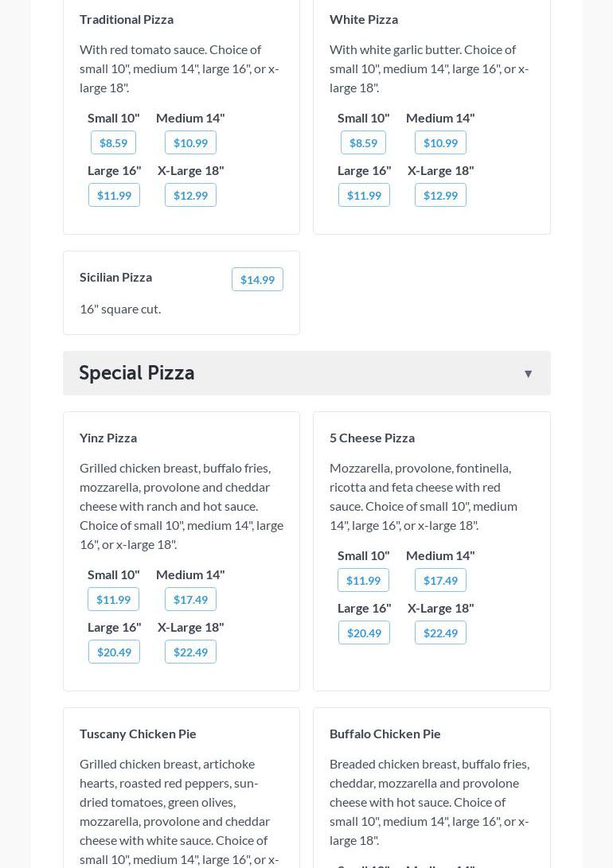Pick 5 Cheese Pizza Large 16" $20.49
This screenshot has height=868, width=613.
point(364,633)
